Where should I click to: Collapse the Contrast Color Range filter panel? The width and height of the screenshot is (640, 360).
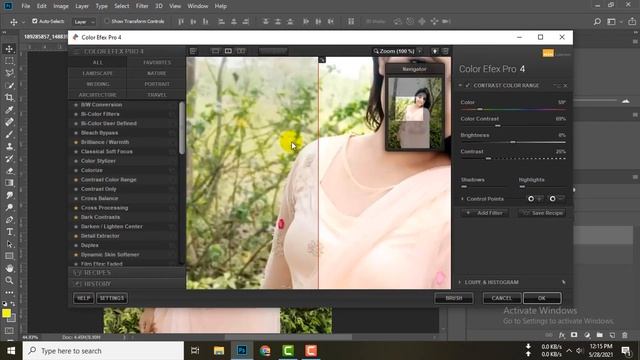(x=460, y=85)
